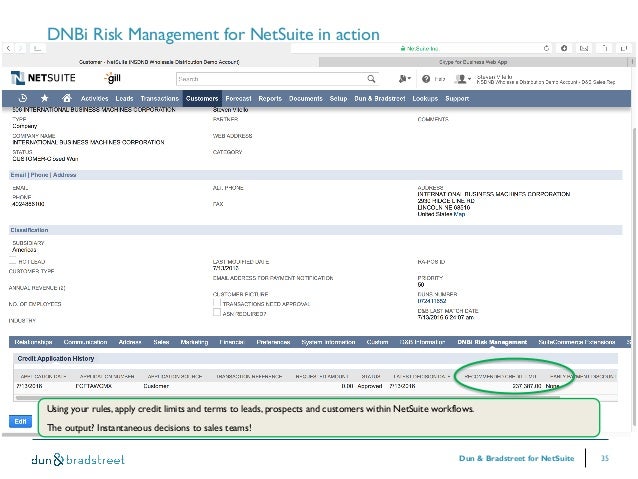Open the Transactions menu
Viewport: 638px width, 479px height.
[x=160, y=98]
